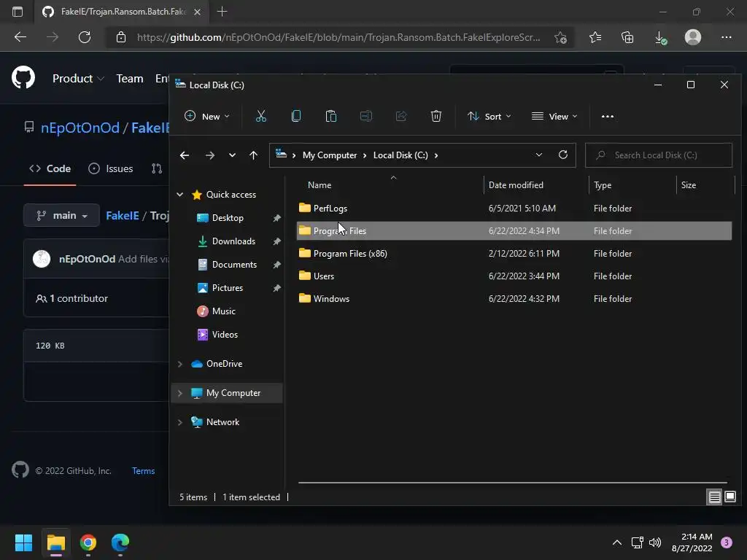Viewport: 747px width, 560px height.
Task: Go back in File Explorer
Action: [185, 155]
